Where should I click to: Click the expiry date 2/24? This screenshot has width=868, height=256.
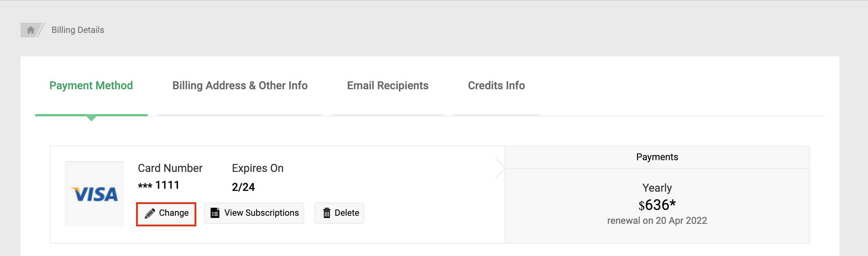pos(243,187)
